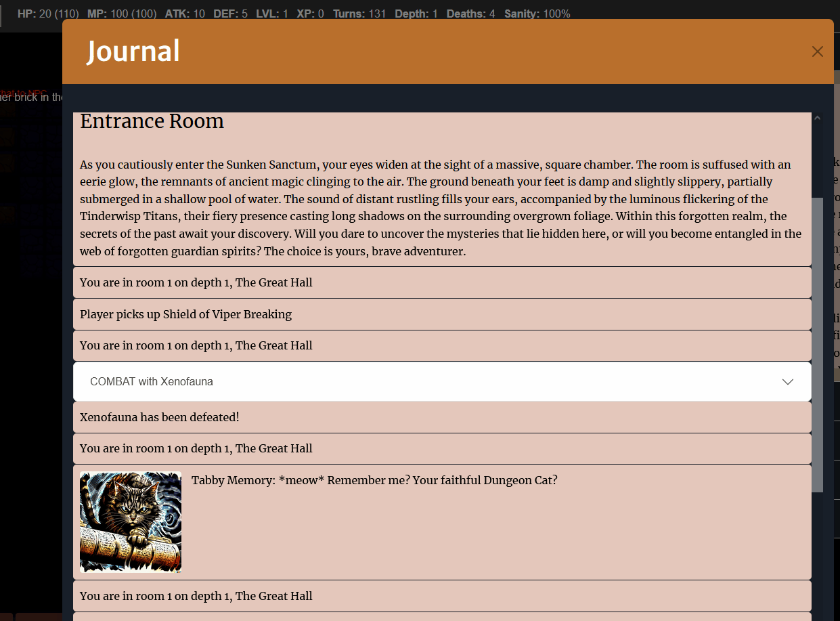
Task: Click the HP: 20 (110) stat
Action: 48,14
